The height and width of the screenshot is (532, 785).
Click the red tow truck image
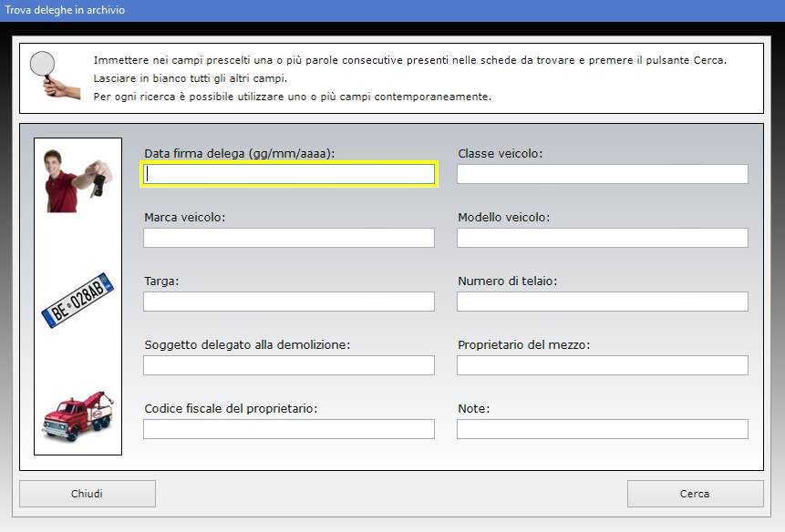pyautogui.click(x=78, y=416)
